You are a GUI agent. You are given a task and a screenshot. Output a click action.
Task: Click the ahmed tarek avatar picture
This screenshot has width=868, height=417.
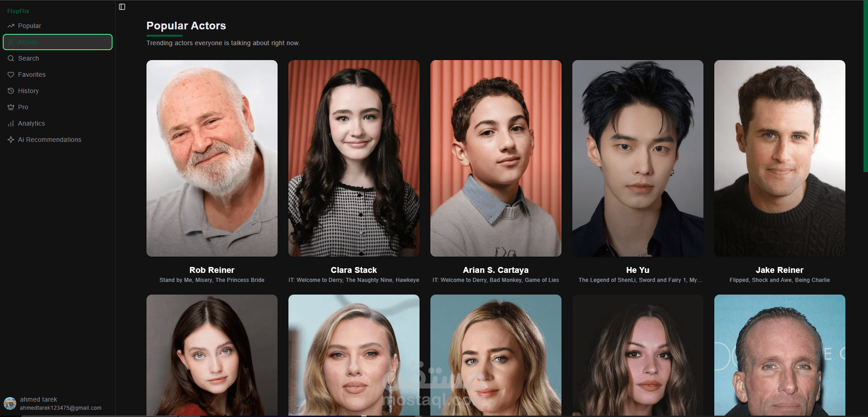point(10,403)
